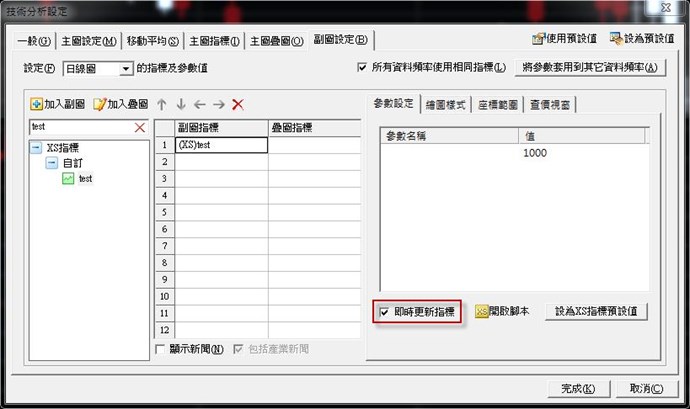Viewport: 690px width, 409px height.
Task: Select the 參數設定 sub-tab
Action: point(393,103)
